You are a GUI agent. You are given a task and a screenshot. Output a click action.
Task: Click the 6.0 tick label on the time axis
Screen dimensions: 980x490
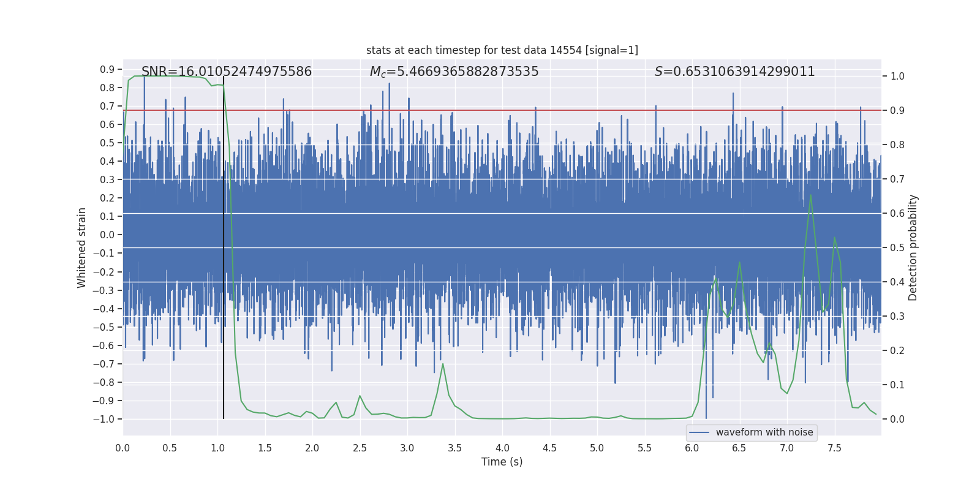[x=692, y=448]
